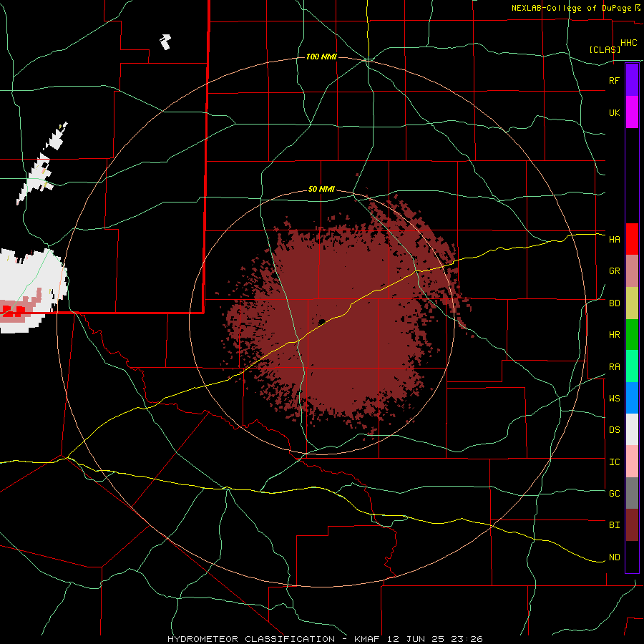Click the GC legend label
This screenshot has width=644, height=644.
coord(615,493)
